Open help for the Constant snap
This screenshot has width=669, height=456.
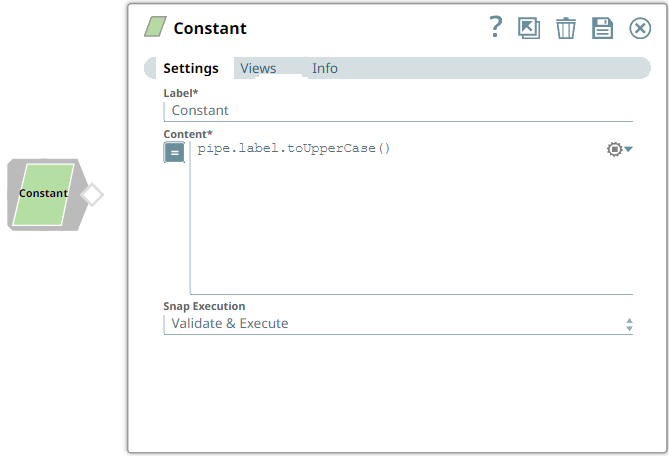[x=495, y=28]
